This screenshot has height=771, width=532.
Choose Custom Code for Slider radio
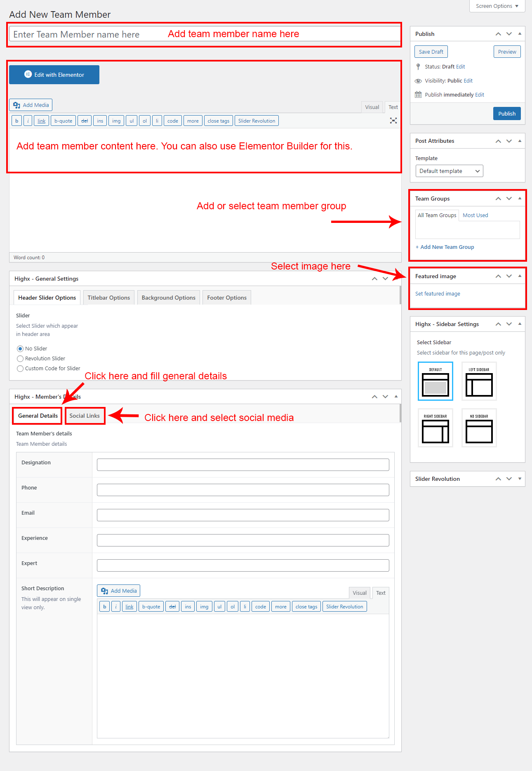[20, 369]
